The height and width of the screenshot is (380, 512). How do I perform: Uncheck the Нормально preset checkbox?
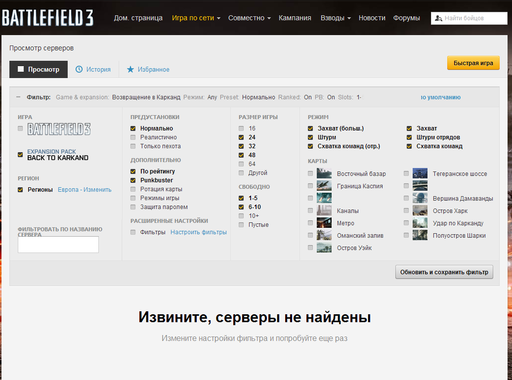point(133,128)
